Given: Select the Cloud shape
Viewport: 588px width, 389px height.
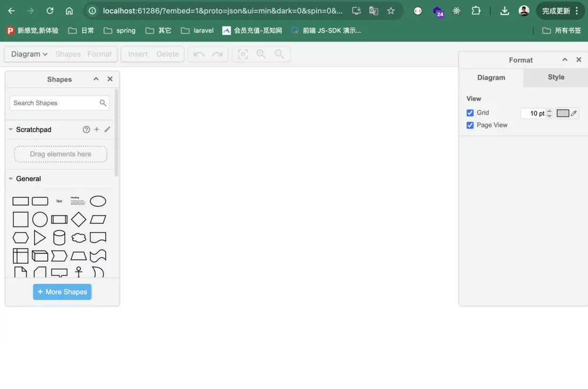Looking at the screenshot, I should click(x=78, y=238).
